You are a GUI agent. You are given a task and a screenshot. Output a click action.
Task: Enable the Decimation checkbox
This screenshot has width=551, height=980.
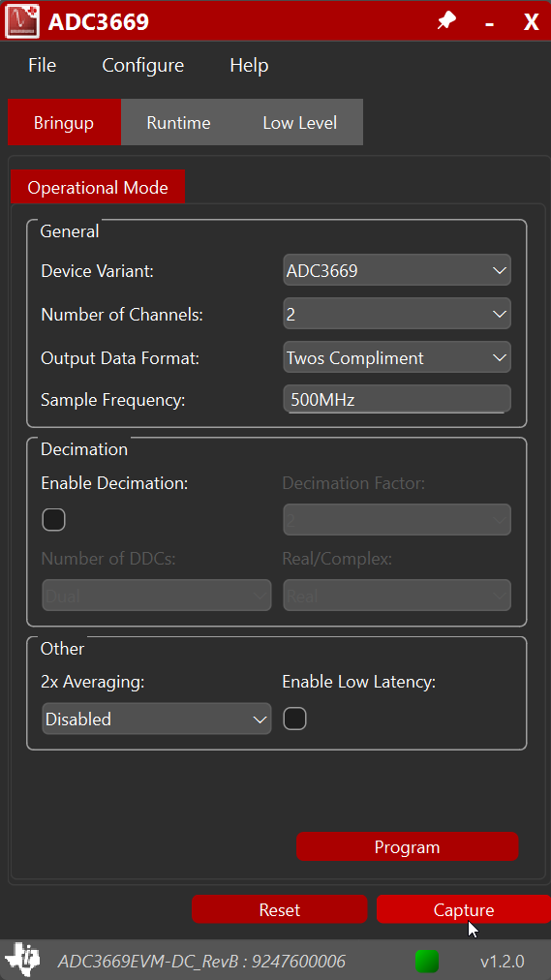(53, 519)
